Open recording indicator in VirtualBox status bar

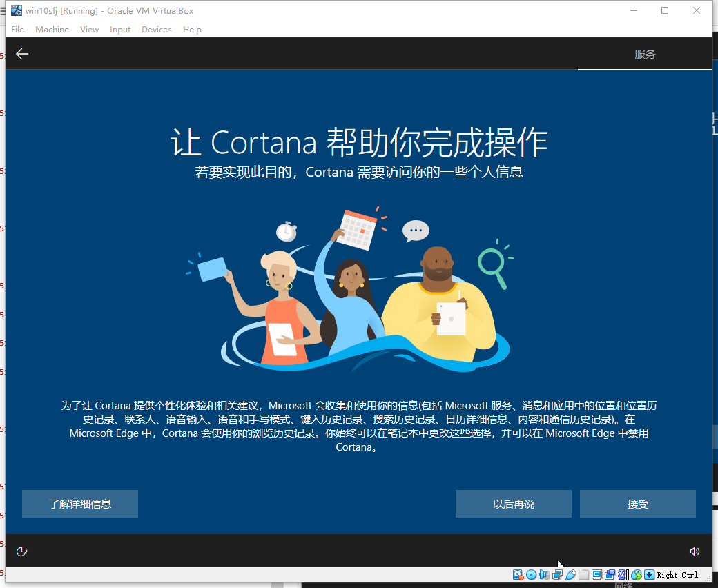coord(610,575)
